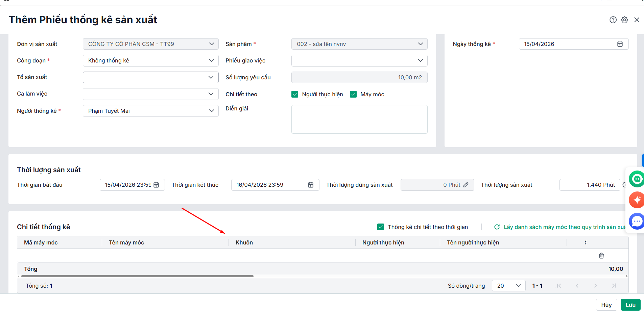Click the table horizontal scrollbar

pos(137,276)
